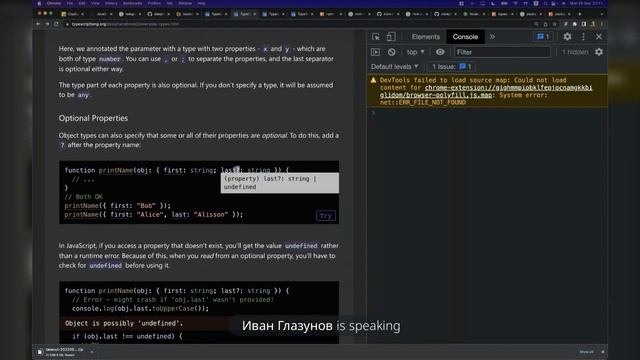Toggle the live expression eye icon

pos(440,52)
